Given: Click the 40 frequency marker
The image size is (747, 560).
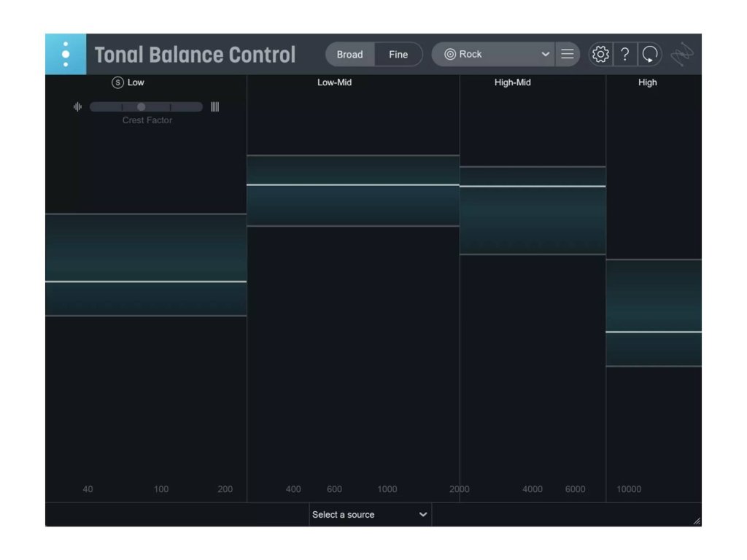Looking at the screenshot, I should (88, 489).
